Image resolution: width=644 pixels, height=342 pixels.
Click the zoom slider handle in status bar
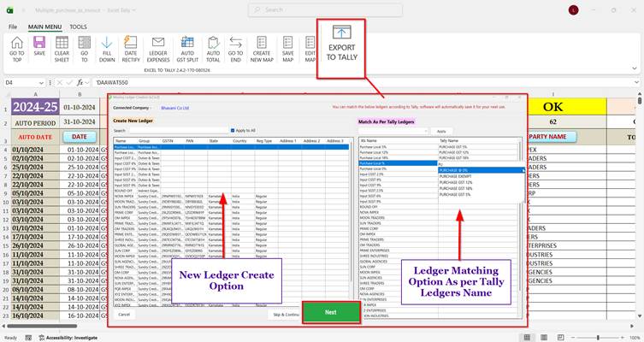pos(598,338)
